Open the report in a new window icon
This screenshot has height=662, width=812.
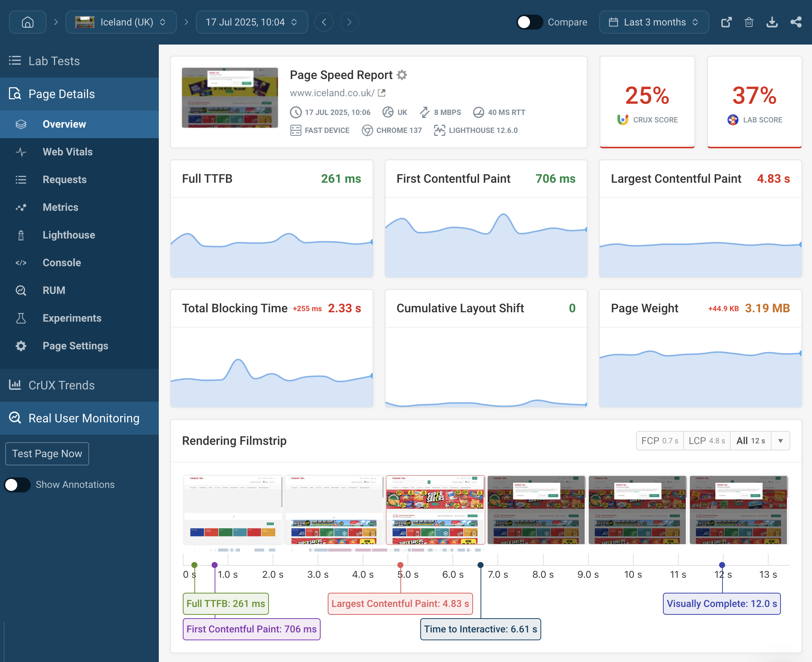(726, 22)
